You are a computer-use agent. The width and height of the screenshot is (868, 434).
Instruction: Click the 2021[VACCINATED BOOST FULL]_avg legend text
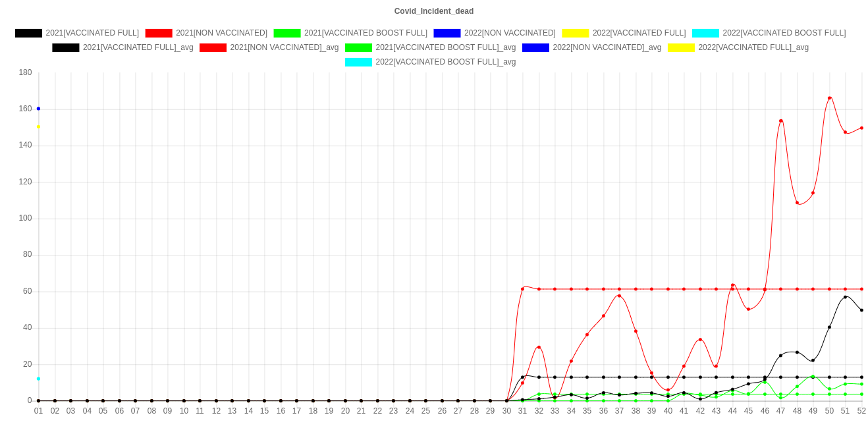(445, 47)
